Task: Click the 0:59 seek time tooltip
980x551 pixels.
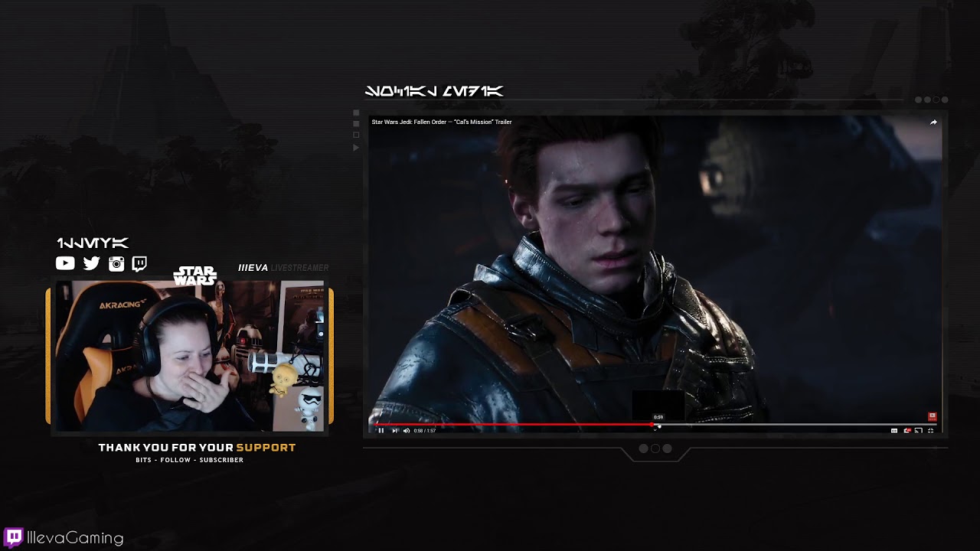Action: click(x=658, y=417)
